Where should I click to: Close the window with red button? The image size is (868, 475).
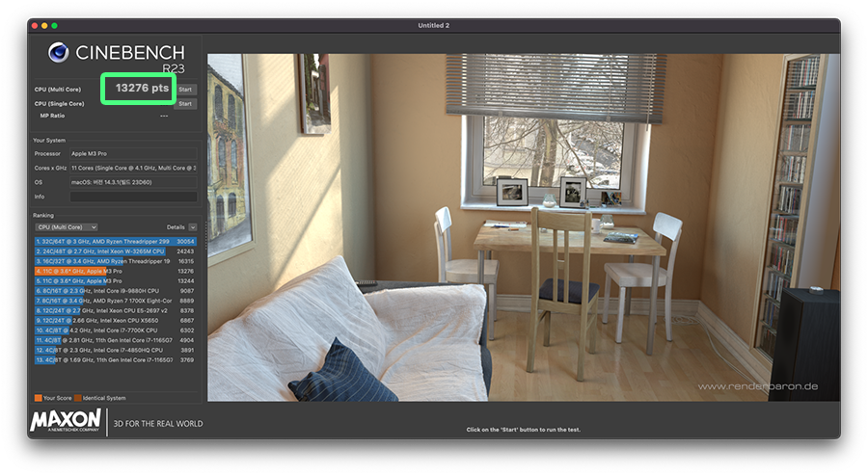coord(35,25)
